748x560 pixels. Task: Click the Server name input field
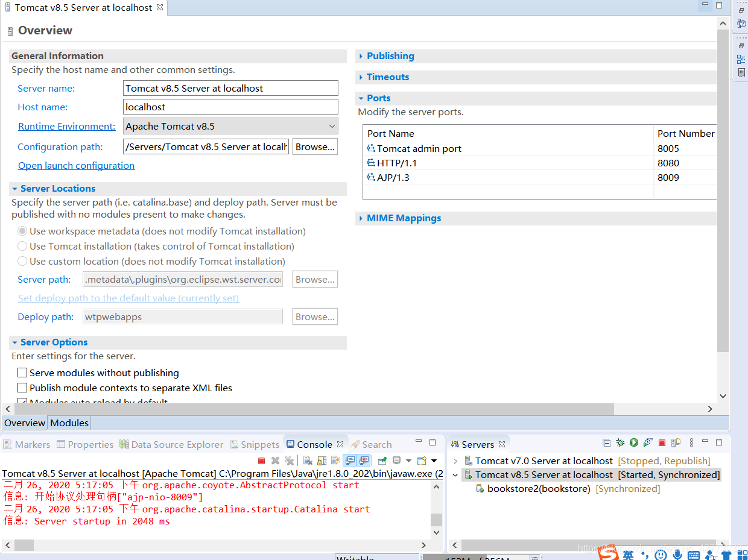(230, 88)
